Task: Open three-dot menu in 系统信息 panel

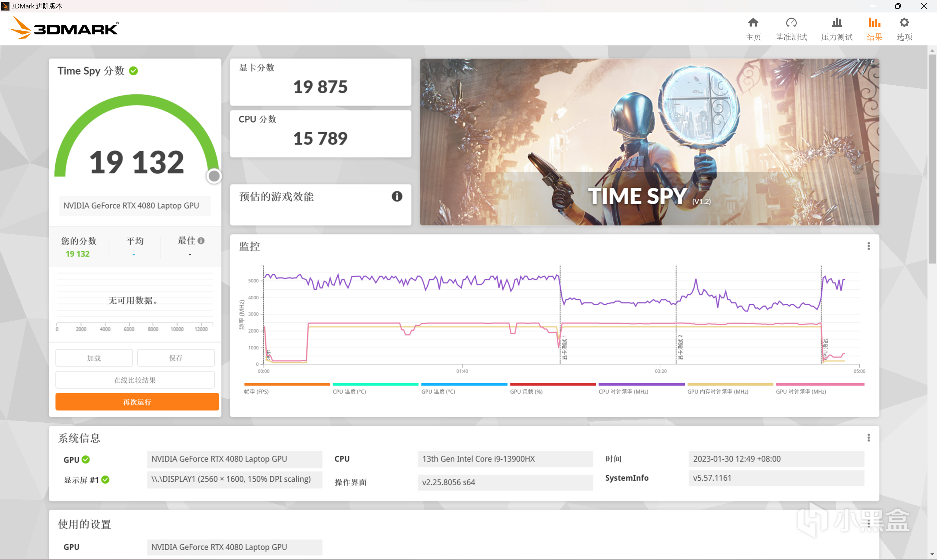Action: tap(868, 438)
